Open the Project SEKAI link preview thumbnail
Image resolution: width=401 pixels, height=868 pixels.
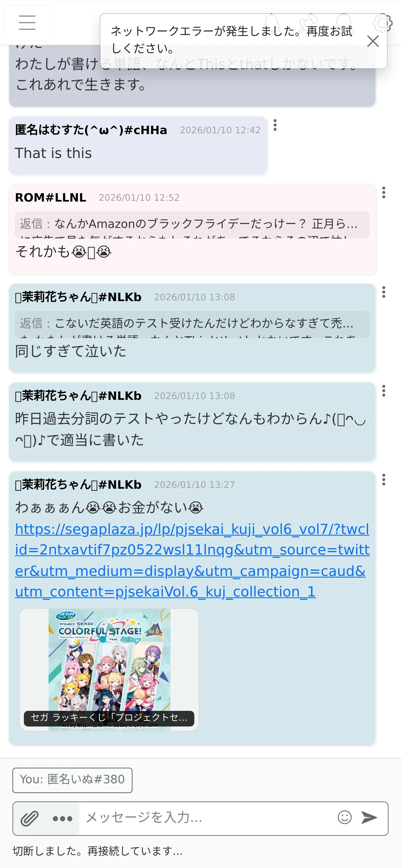109,669
